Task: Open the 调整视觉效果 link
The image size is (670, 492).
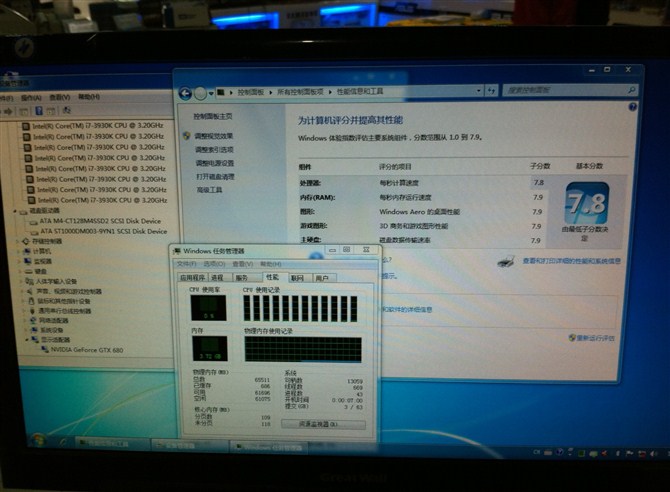Action: coord(214,136)
